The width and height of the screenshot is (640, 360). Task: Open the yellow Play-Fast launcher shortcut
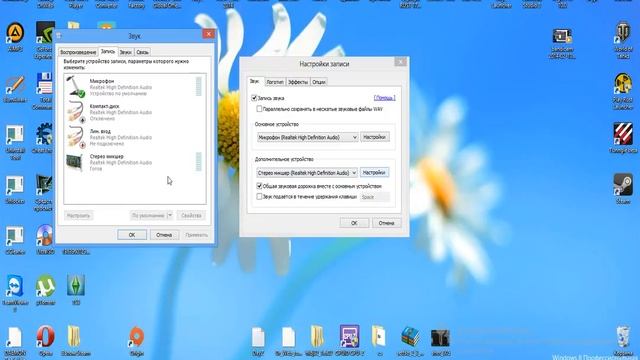pos(623,84)
